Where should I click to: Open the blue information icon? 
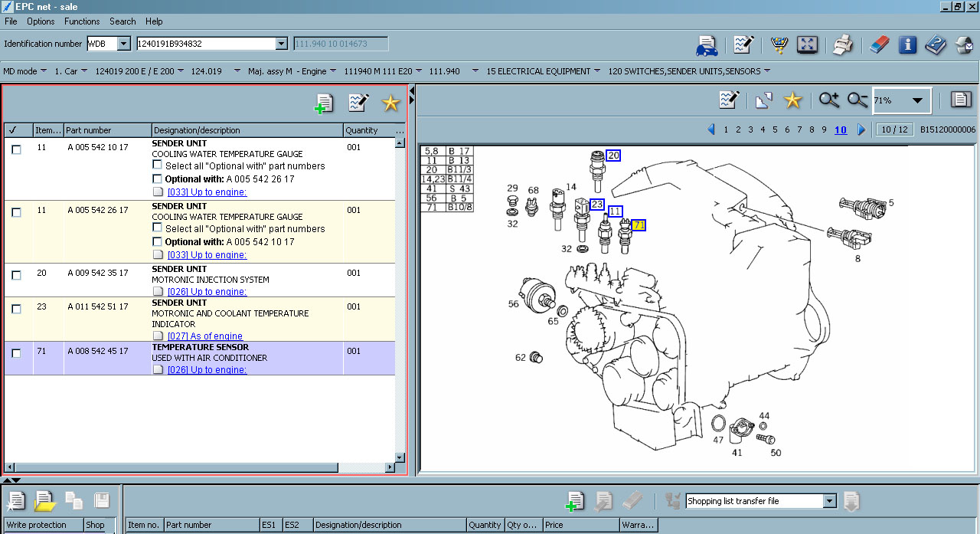907,44
